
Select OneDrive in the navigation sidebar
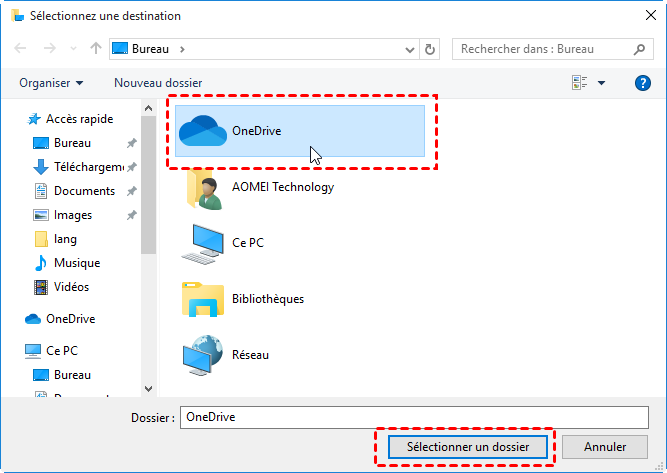point(60,319)
